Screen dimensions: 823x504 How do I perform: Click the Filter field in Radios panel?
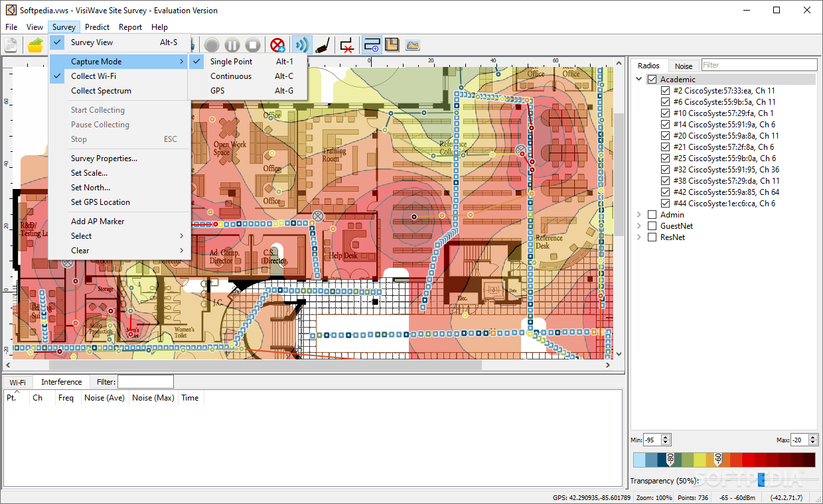[x=759, y=65]
